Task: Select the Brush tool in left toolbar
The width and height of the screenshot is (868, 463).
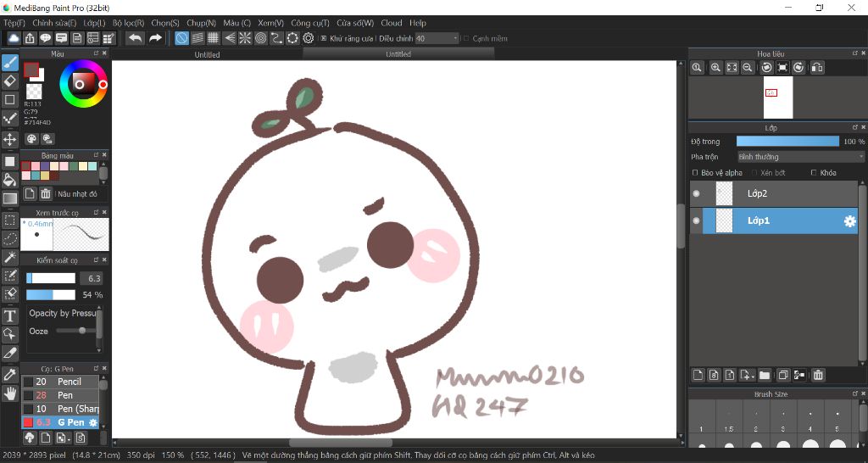Action: pyautogui.click(x=10, y=63)
